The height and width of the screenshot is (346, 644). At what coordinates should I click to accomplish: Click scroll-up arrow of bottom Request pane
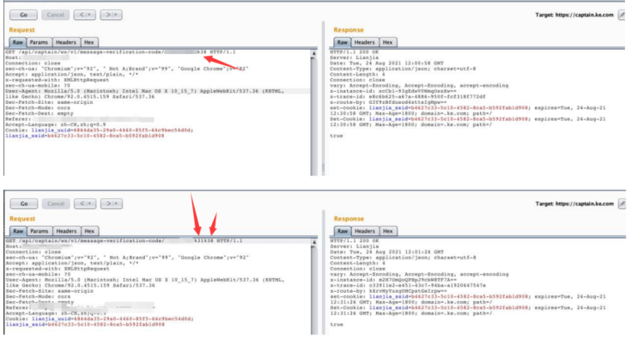tap(313, 242)
